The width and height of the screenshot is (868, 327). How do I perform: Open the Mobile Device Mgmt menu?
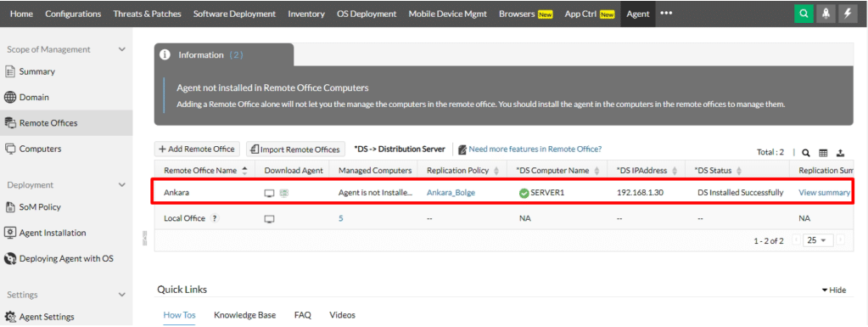(447, 14)
